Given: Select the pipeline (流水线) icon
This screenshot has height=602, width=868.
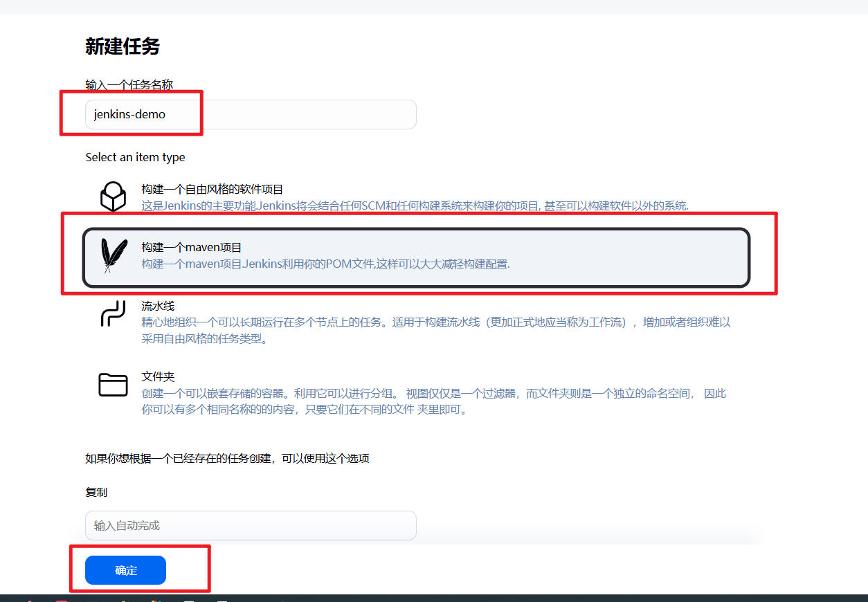Looking at the screenshot, I should click(x=113, y=314).
